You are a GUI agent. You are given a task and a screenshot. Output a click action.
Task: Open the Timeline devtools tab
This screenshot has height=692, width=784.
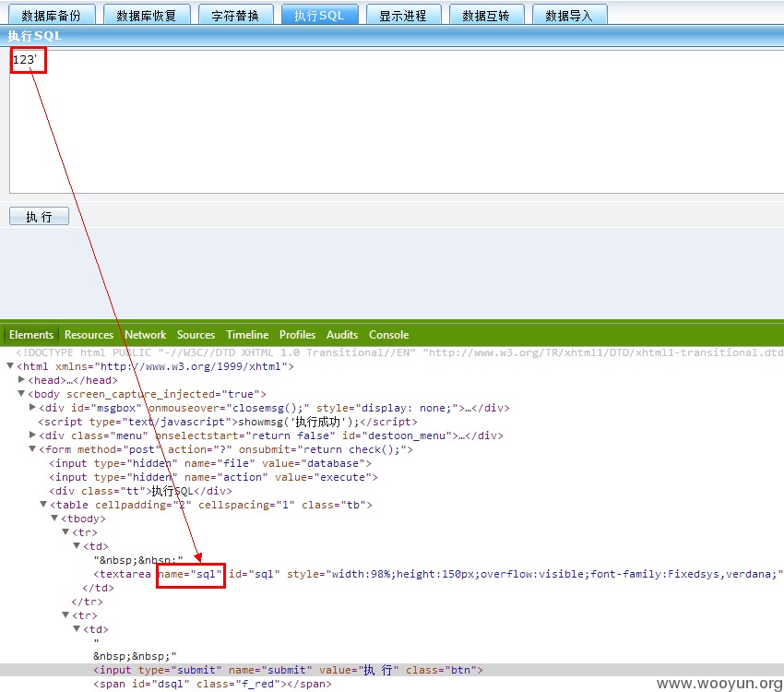(x=247, y=335)
